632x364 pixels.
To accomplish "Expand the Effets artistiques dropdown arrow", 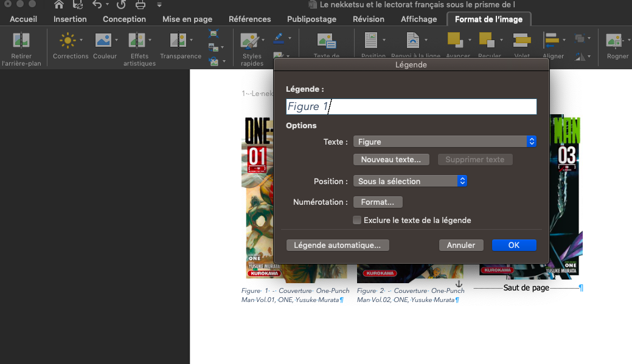I will click(150, 40).
